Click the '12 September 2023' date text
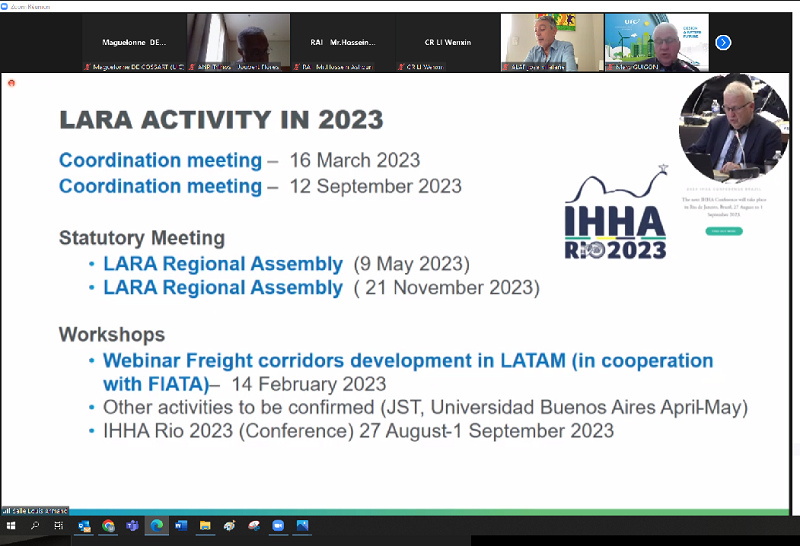The image size is (800, 546). point(376,186)
